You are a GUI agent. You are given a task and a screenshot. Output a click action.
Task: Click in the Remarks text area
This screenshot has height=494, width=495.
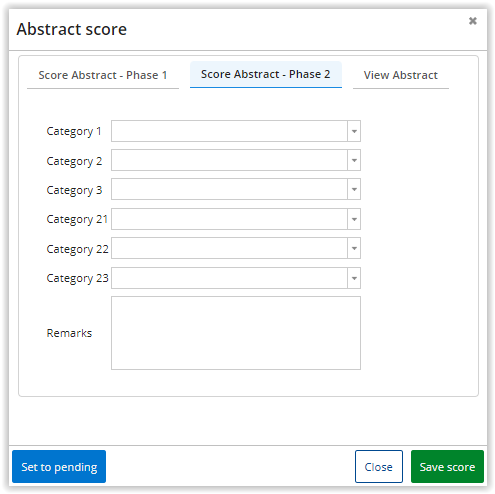(236, 333)
